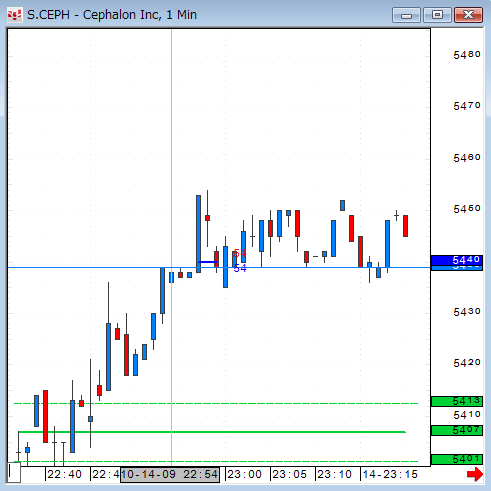
Task: Click the 5410 price scale label
Action: [467, 415]
